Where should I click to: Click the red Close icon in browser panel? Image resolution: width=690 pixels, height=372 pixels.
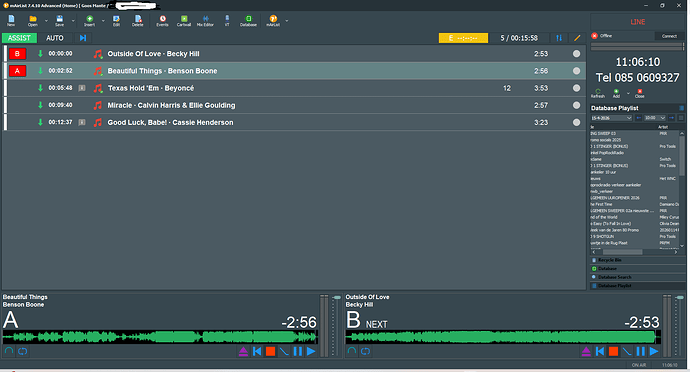(x=639, y=93)
